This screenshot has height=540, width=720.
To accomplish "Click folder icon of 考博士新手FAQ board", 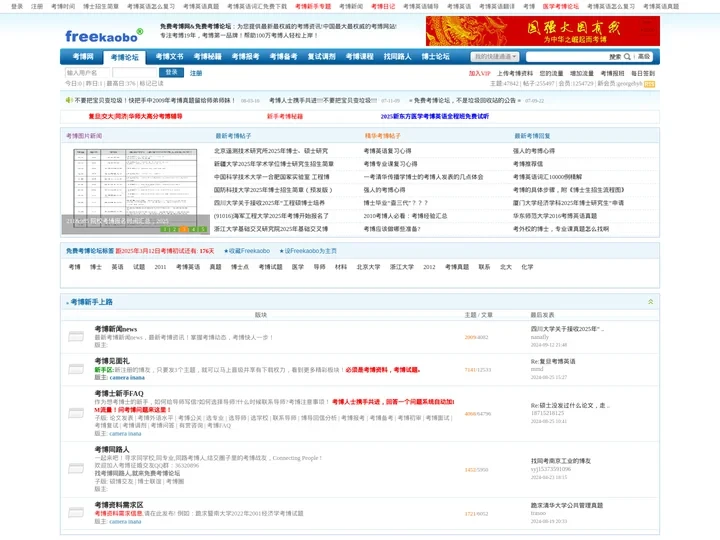I will click(x=76, y=413).
